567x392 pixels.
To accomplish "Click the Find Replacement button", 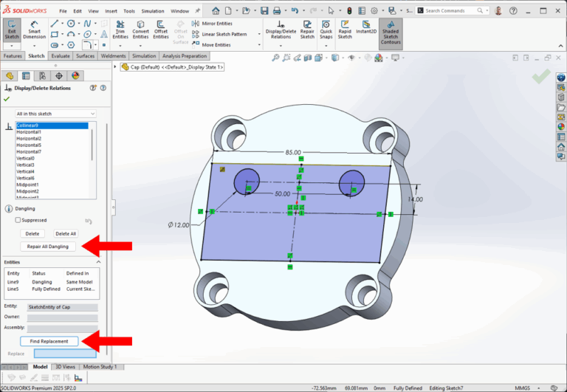I will [49, 341].
